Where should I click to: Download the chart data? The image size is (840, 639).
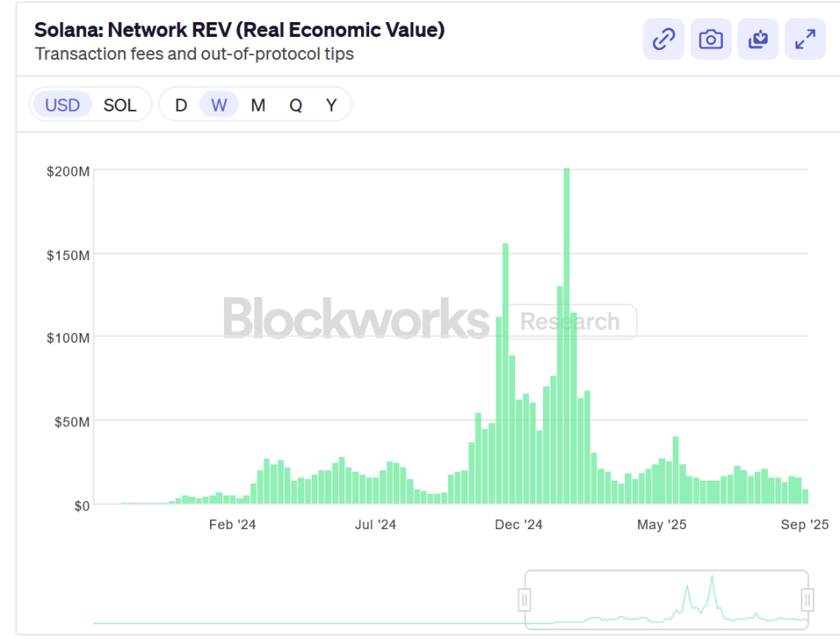click(x=758, y=39)
